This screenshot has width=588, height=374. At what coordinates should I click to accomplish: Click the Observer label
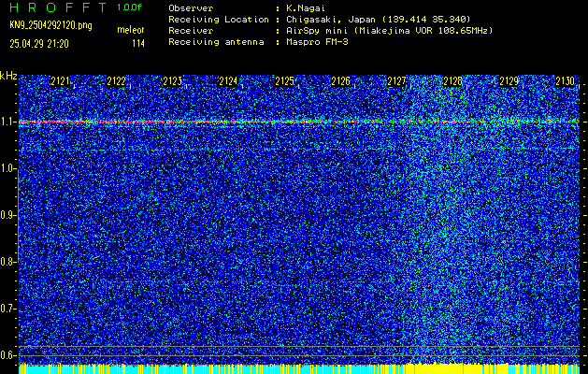(191, 7)
